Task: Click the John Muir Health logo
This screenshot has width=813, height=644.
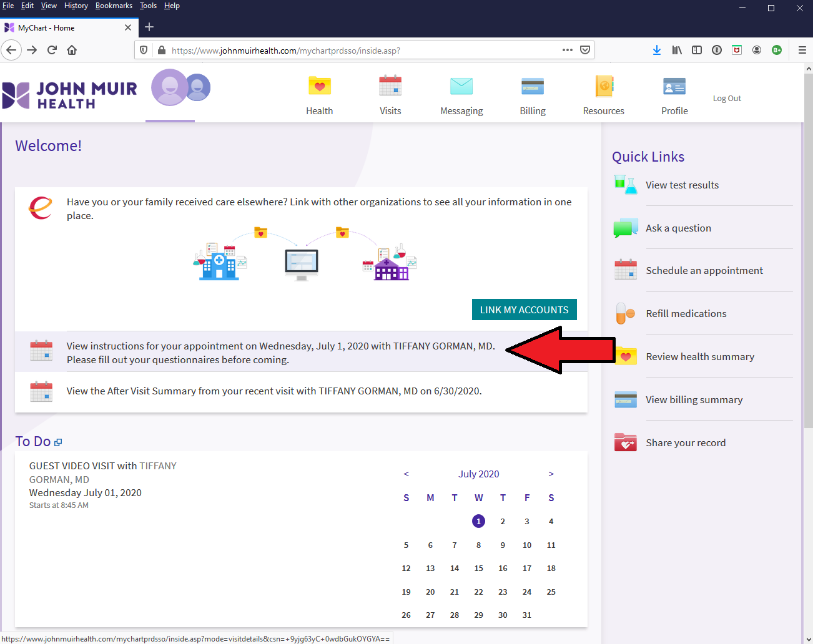Action: click(x=69, y=95)
